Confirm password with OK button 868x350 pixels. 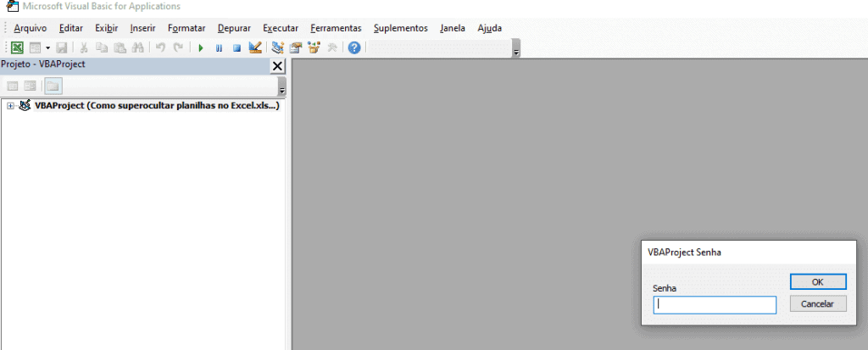tap(818, 282)
